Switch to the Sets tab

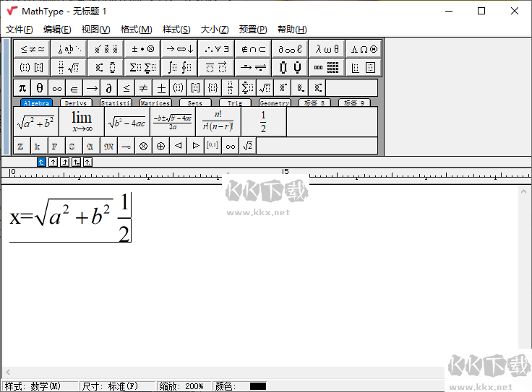pyautogui.click(x=195, y=103)
